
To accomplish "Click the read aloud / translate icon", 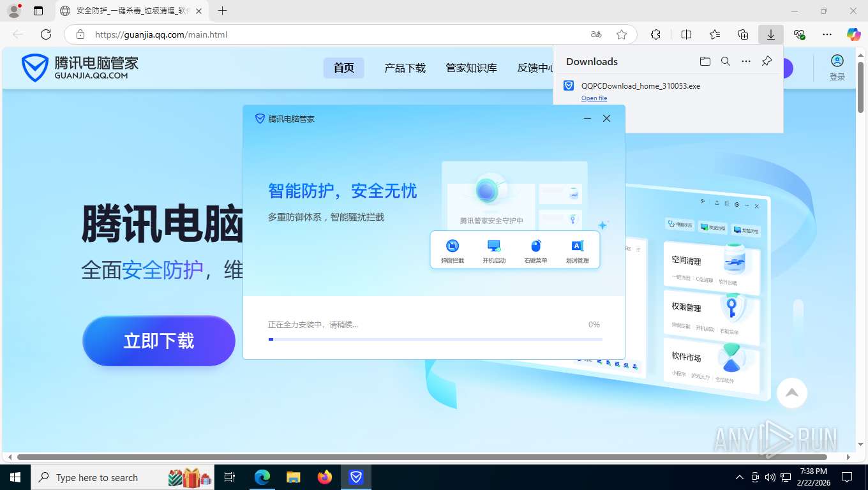I will click(596, 34).
